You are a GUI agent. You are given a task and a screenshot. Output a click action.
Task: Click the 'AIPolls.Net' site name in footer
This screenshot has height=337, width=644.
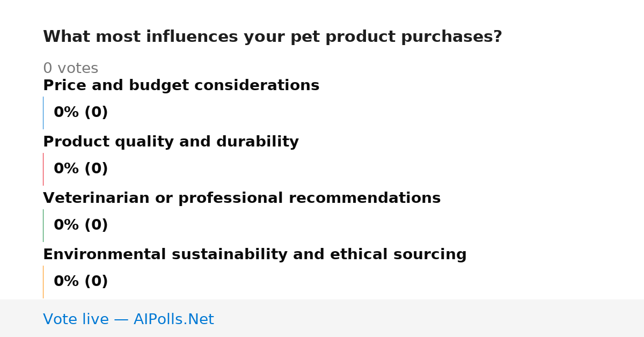[173, 320]
